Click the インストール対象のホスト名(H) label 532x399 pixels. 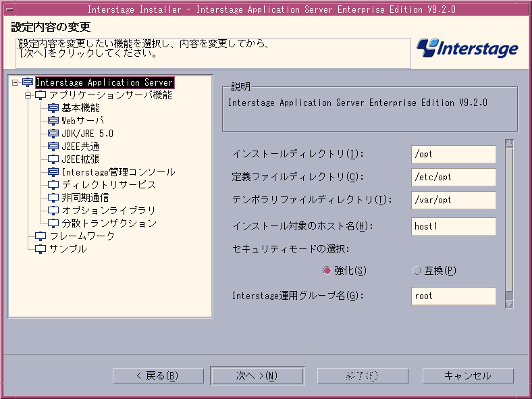click(302, 226)
